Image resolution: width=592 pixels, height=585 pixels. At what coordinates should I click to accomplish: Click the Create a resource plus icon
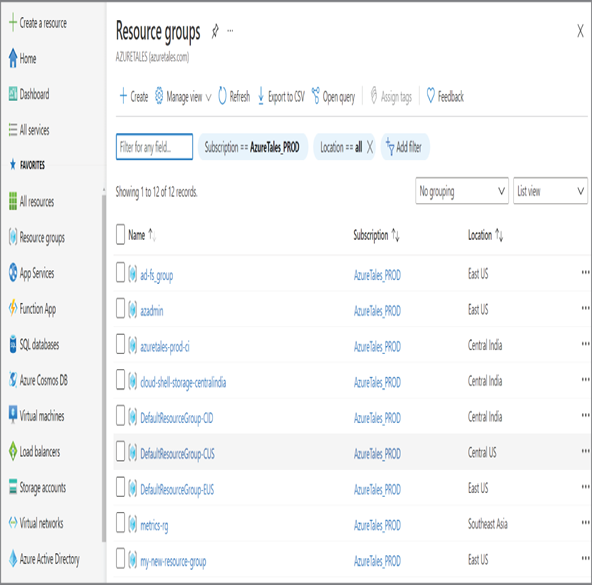tap(12, 23)
